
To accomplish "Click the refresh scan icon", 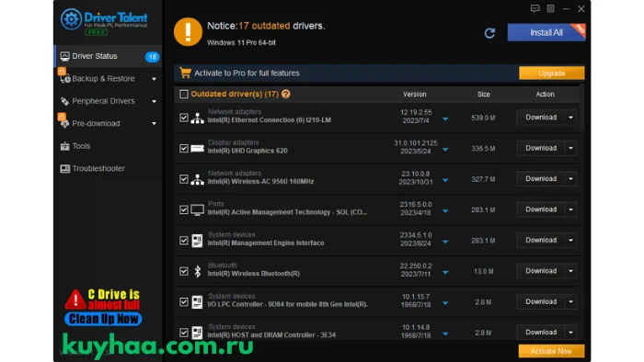I will [489, 33].
